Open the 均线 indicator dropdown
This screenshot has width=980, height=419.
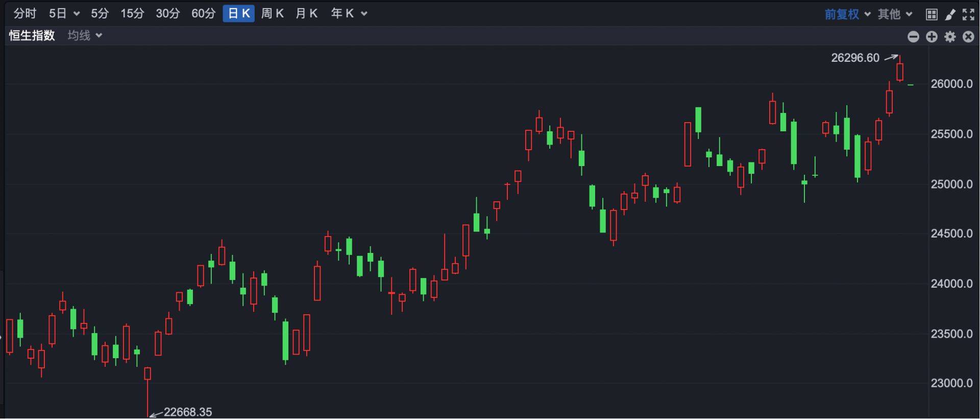pos(85,35)
